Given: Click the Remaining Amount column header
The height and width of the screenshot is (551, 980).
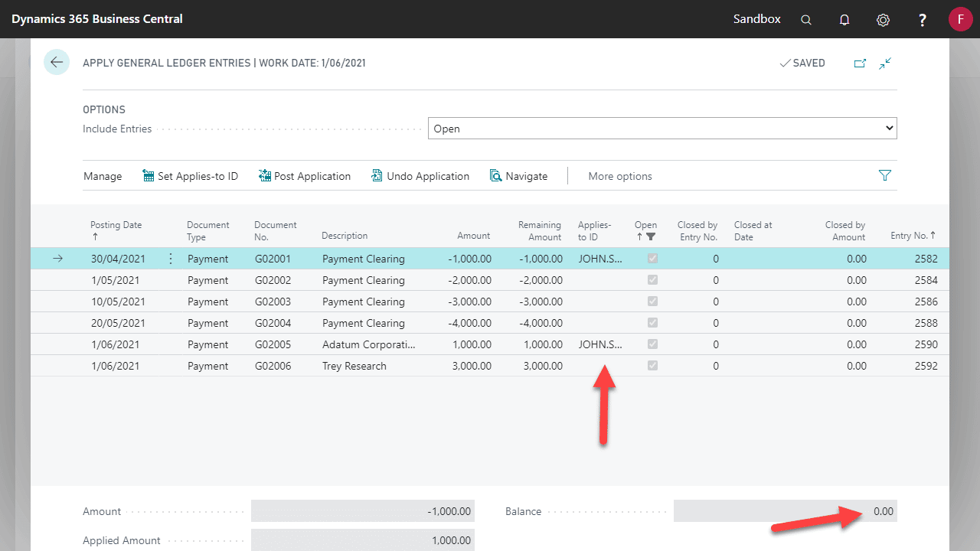Looking at the screenshot, I should pyautogui.click(x=540, y=230).
